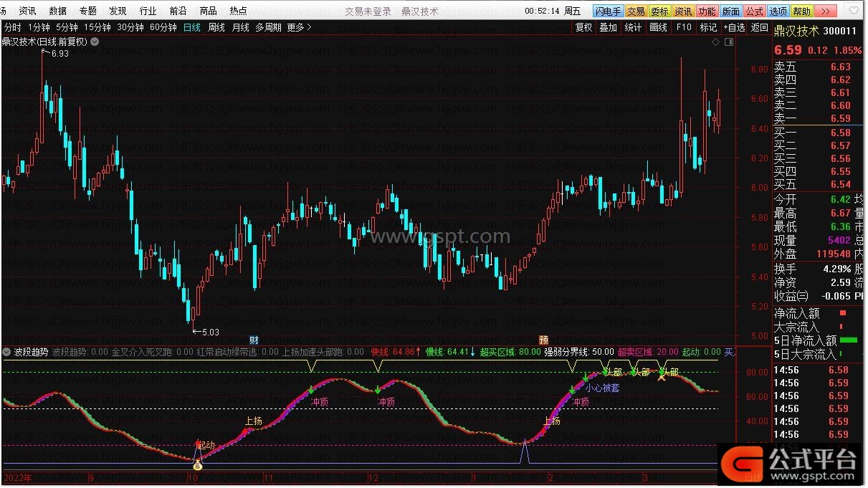Click the 统计 statistics tool

point(633,27)
